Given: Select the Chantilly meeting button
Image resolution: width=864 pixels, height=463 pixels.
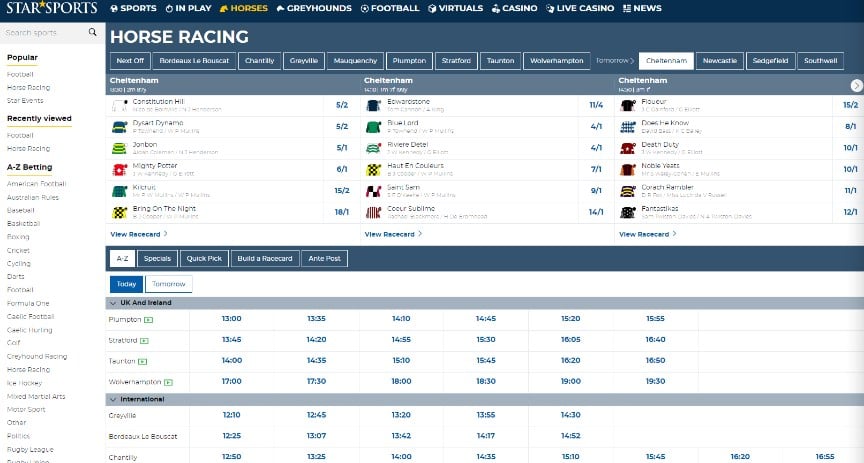Looking at the screenshot, I should (260, 61).
